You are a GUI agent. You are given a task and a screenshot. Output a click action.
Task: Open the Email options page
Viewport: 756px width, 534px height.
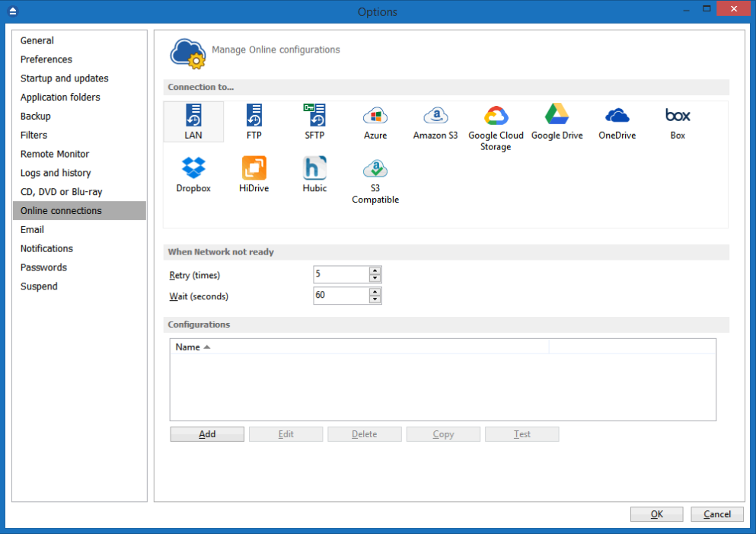tap(32, 229)
